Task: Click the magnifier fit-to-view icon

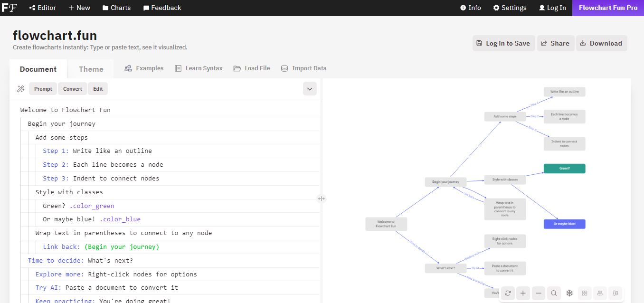Action: [554, 294]
